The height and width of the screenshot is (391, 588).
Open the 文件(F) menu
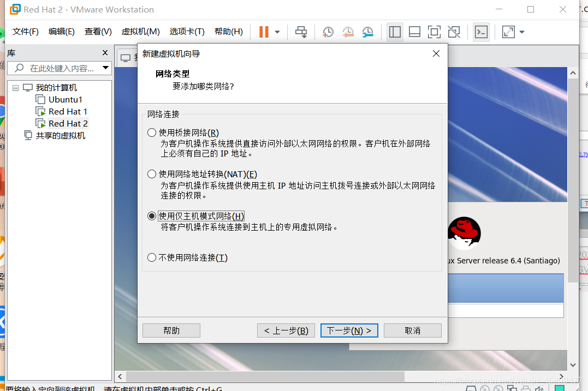pyautogui.click(x=26, y=32)
